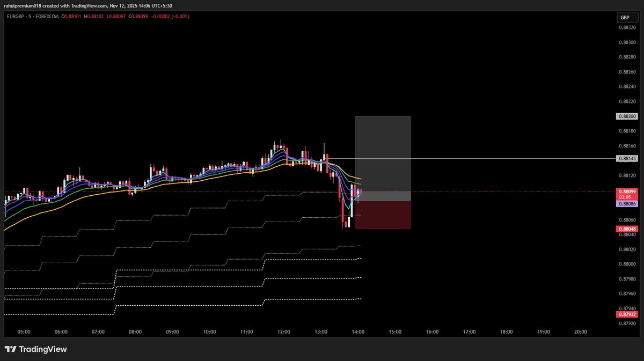Click the open value O0.88101 in legend

(x=71, y=17)
